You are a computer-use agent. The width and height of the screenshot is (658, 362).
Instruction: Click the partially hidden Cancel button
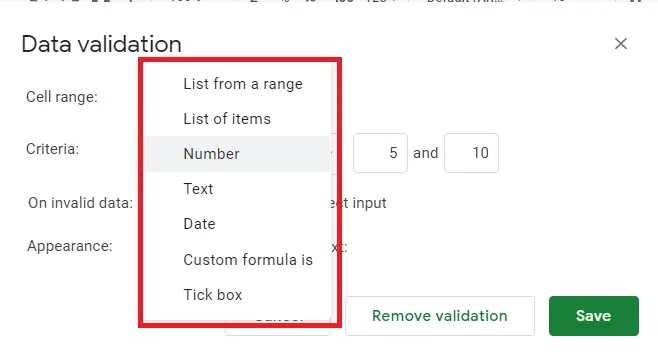pos(278,327)
